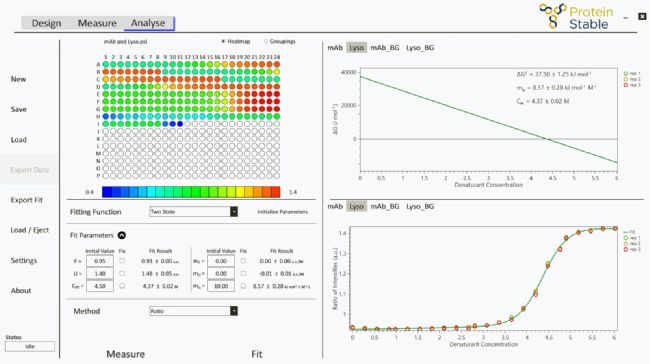Viewport: 650px width, 364px height.
Task: Edit the mF initial value field
Action: pyautogui.click(x=221, y=261)
